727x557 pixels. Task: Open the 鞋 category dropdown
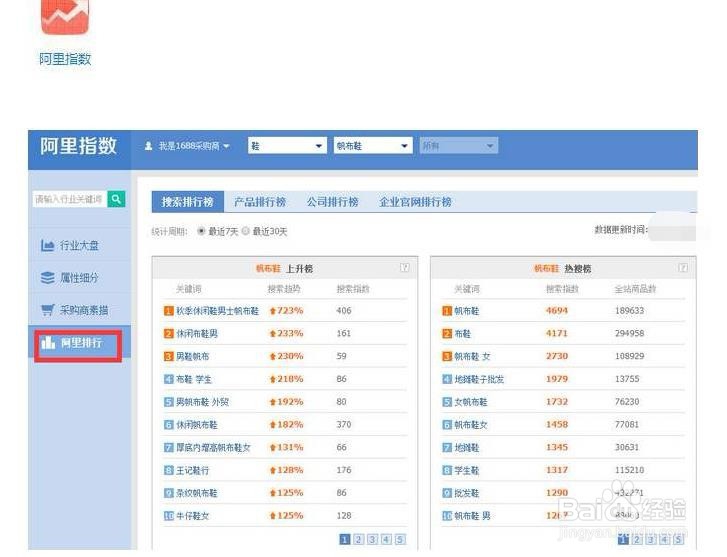pyautogui.click(x=287, y=146)
